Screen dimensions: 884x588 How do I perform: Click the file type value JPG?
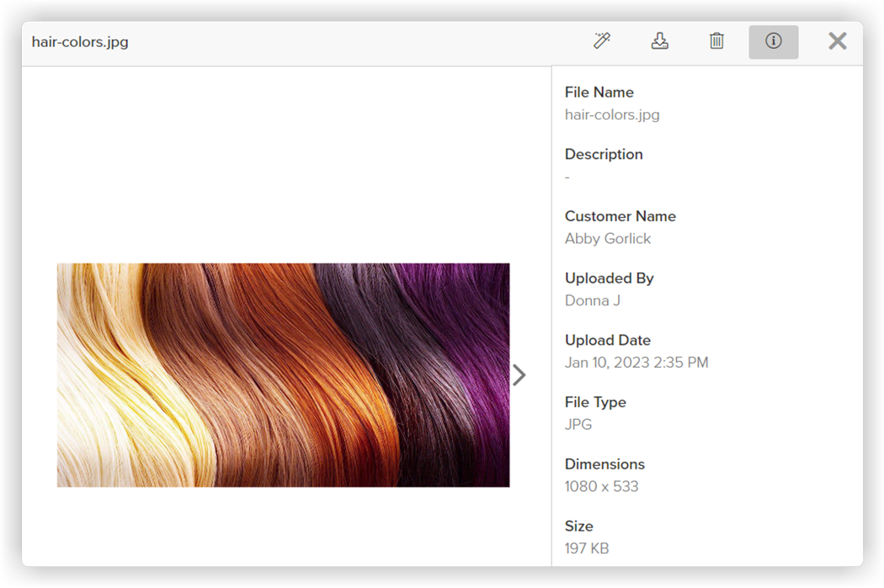[x=578, y=425]
